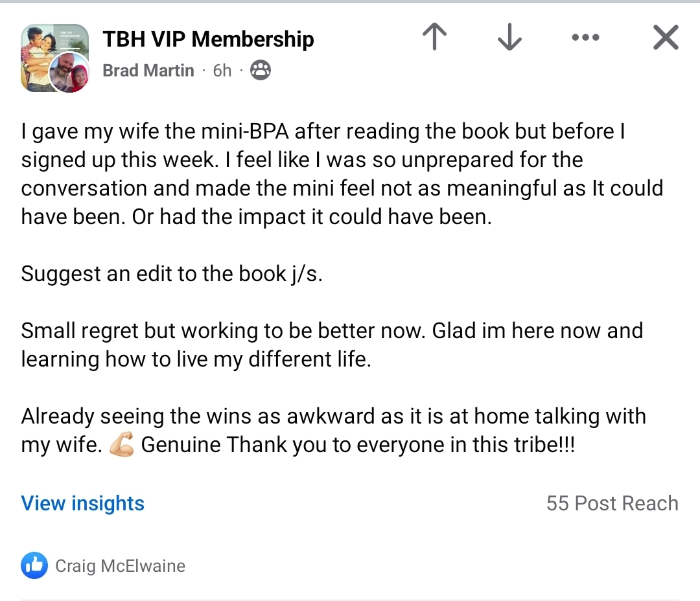Open the three-dot more options menu
The height and width of the screenshot is (601, 700).
[586, 38]
